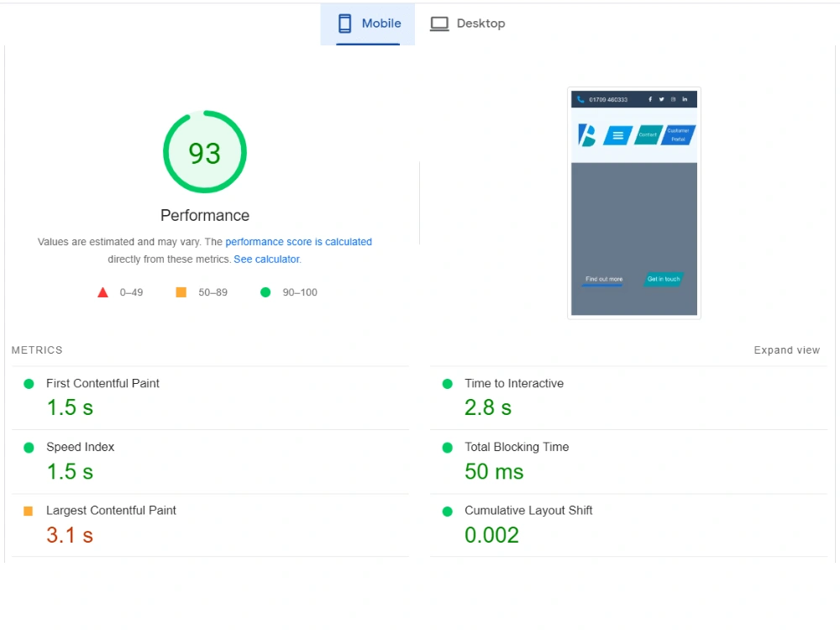Click the 'Total Blocking Time' metric label

(x=517, y=448)
